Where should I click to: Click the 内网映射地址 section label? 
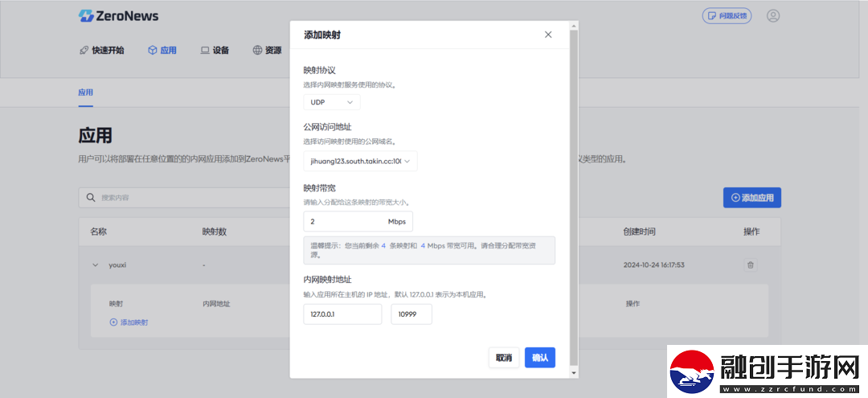327,280
